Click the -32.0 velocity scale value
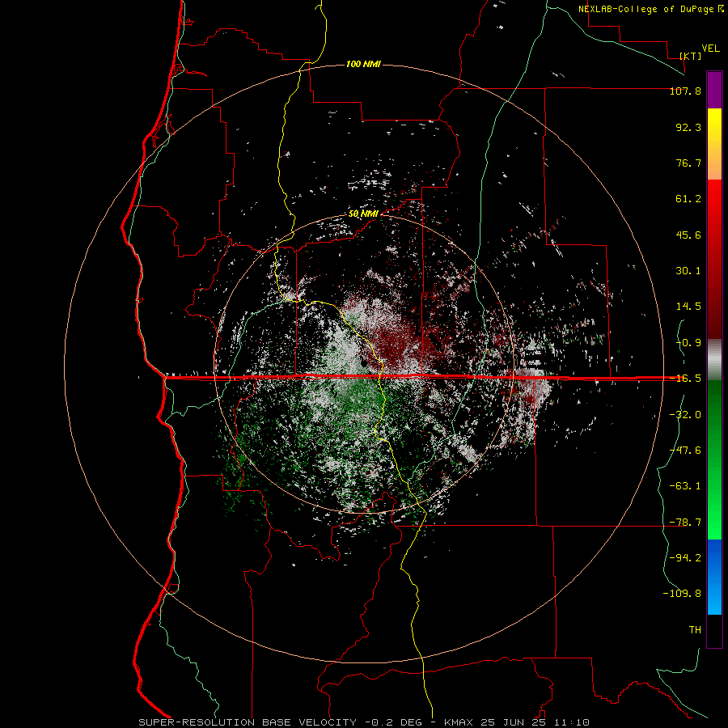This screenshot has width=728, height=728. point(685,415)
